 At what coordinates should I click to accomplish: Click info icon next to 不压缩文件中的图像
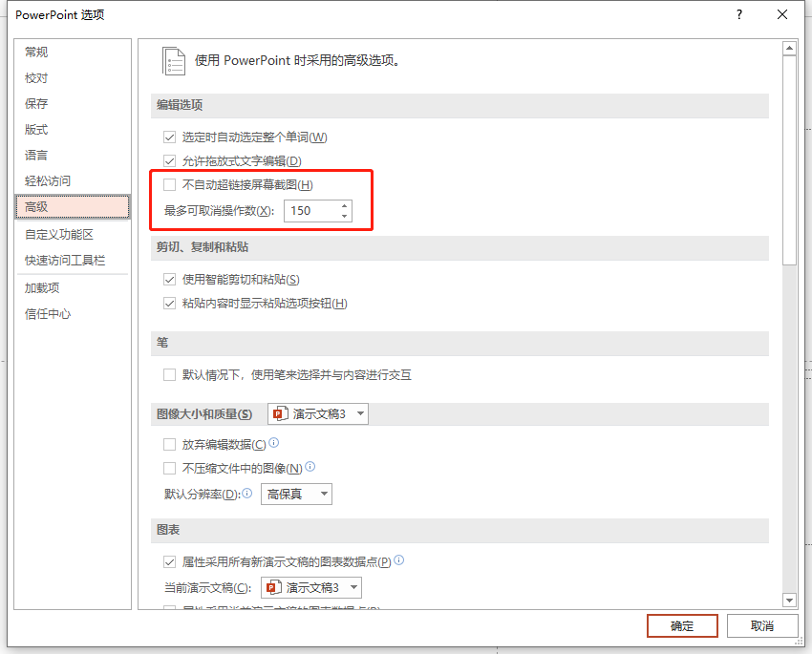point(310,466)
